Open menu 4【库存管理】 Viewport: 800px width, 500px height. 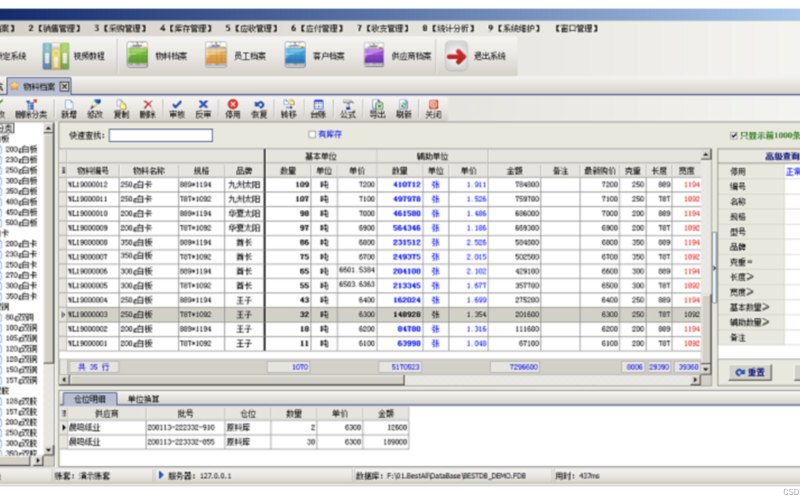coord(186,28)
